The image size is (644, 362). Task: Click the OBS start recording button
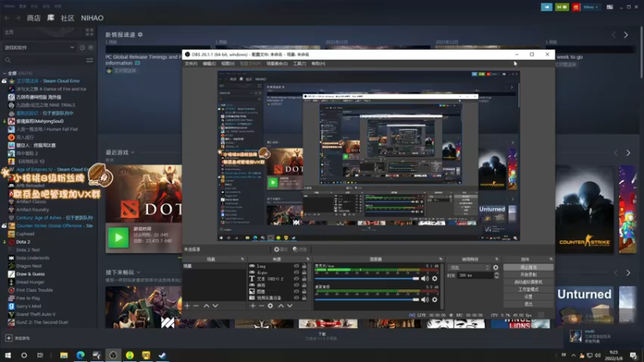[528, 274]
